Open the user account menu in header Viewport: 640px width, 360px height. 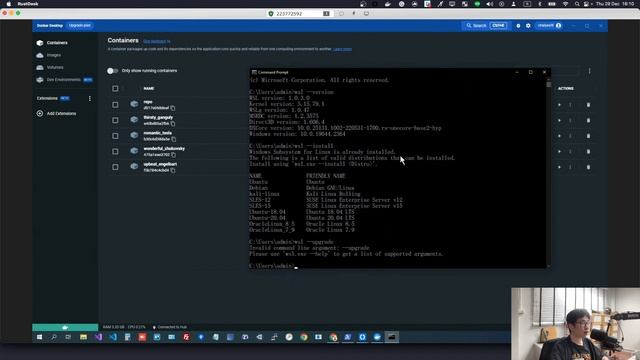(x=549, y=25)
